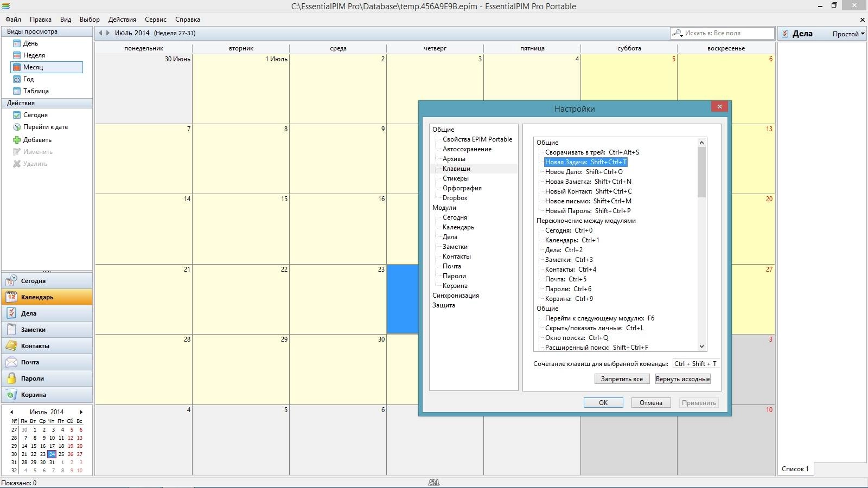868x488 pixels.
Task: Click the Дела panel checkmark icon
Action: tap(785, 34)
